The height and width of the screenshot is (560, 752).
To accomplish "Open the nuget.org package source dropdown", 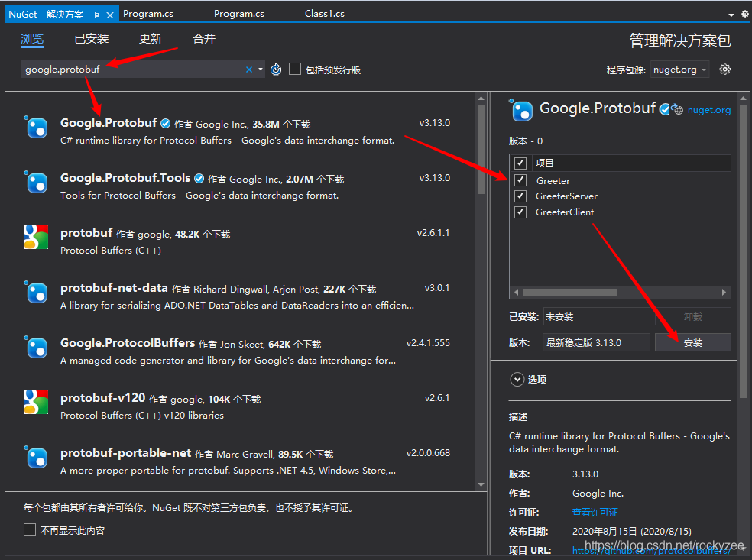I will tap(679, 69).
